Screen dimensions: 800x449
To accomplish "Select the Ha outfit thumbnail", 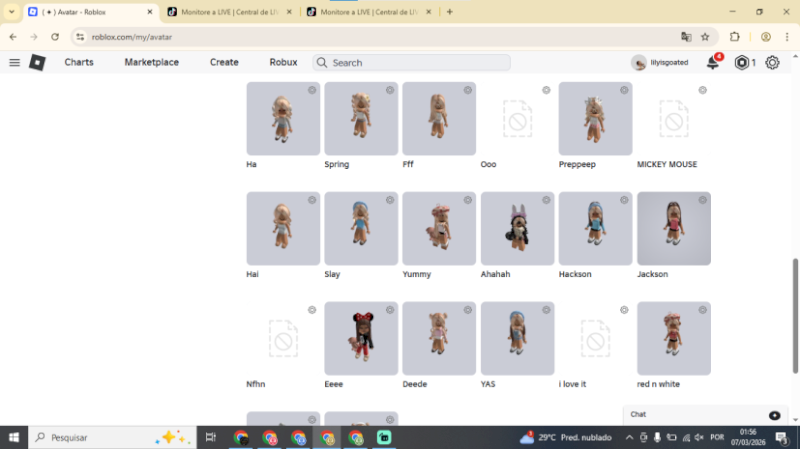I will click(283, 118).
